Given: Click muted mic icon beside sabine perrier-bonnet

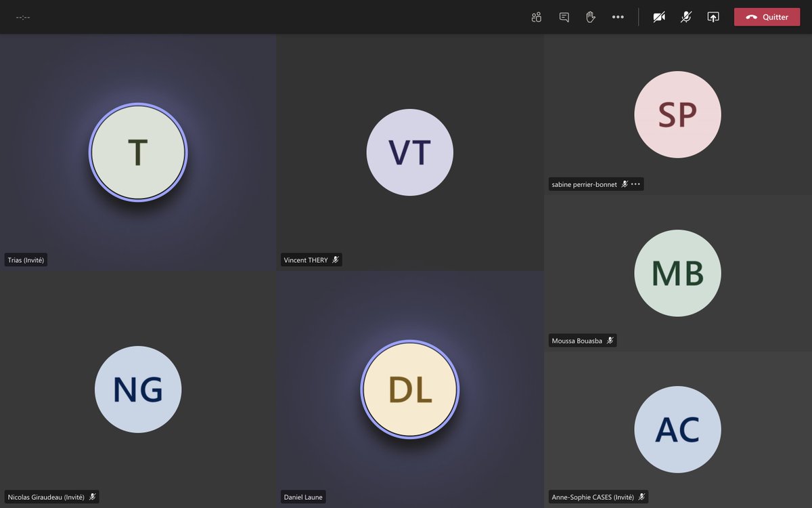Looking at the screenshot, I should pos(625,184).
